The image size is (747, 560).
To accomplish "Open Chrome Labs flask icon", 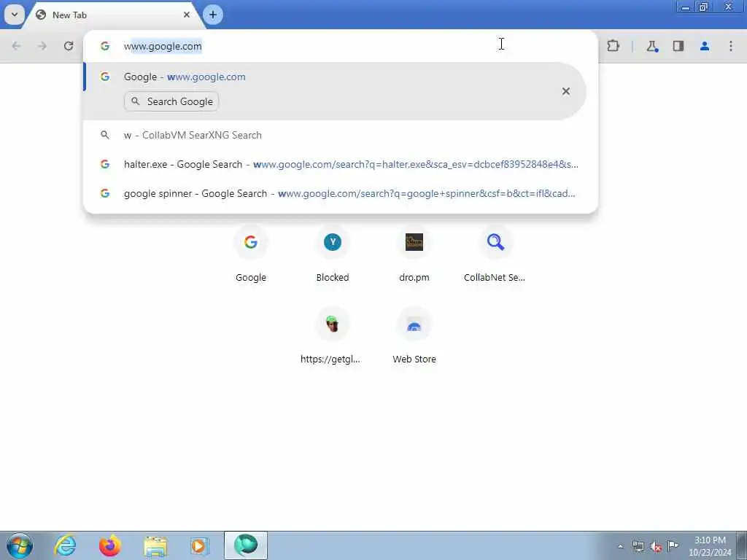I will (651, 46).
